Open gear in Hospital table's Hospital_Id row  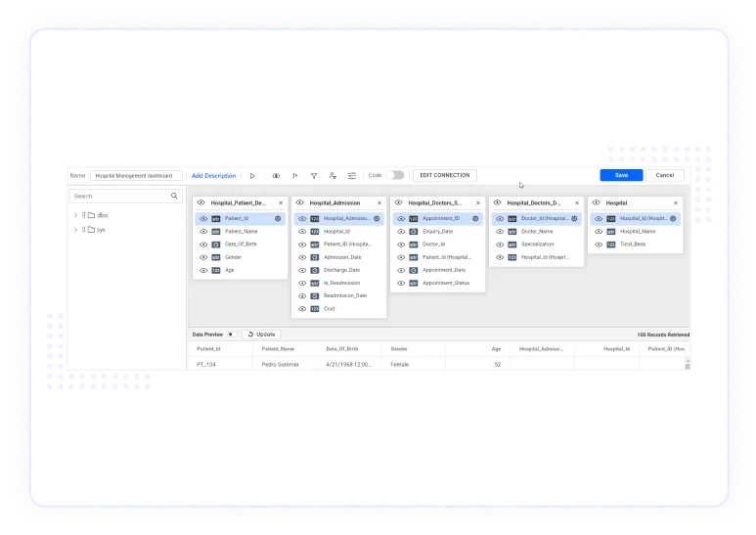coord(673,218)
